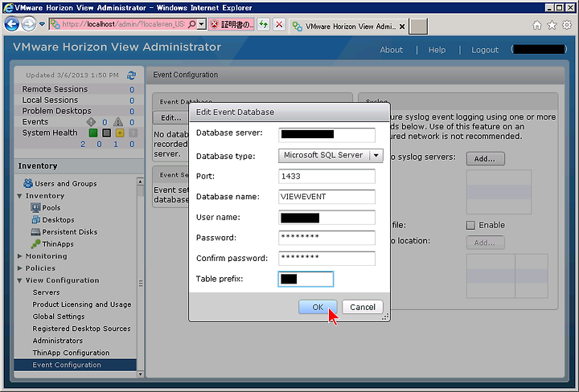Click the Local Sessions count
The width and height of the screenshot is (579, 392).
coord(132,100)
